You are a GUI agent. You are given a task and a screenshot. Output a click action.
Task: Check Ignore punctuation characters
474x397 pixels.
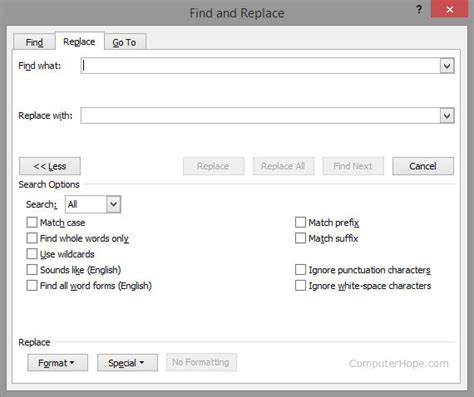[300, 270]
